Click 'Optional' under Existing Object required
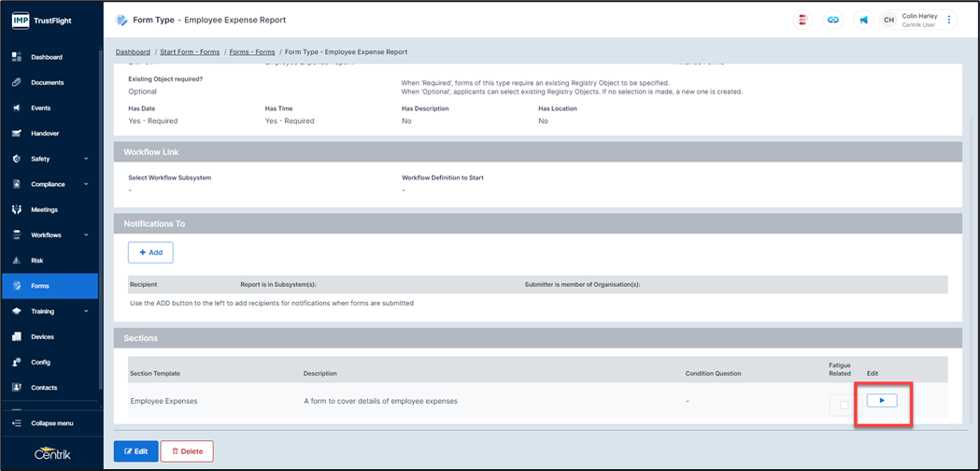This screenshot has height=471, width=980. 143,92
